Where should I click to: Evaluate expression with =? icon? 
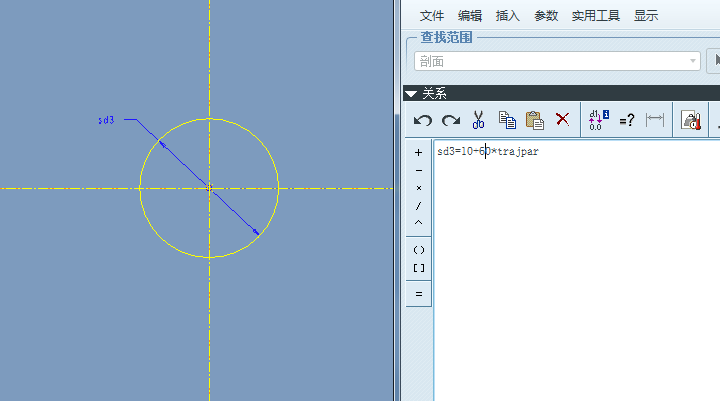[627, 120]
